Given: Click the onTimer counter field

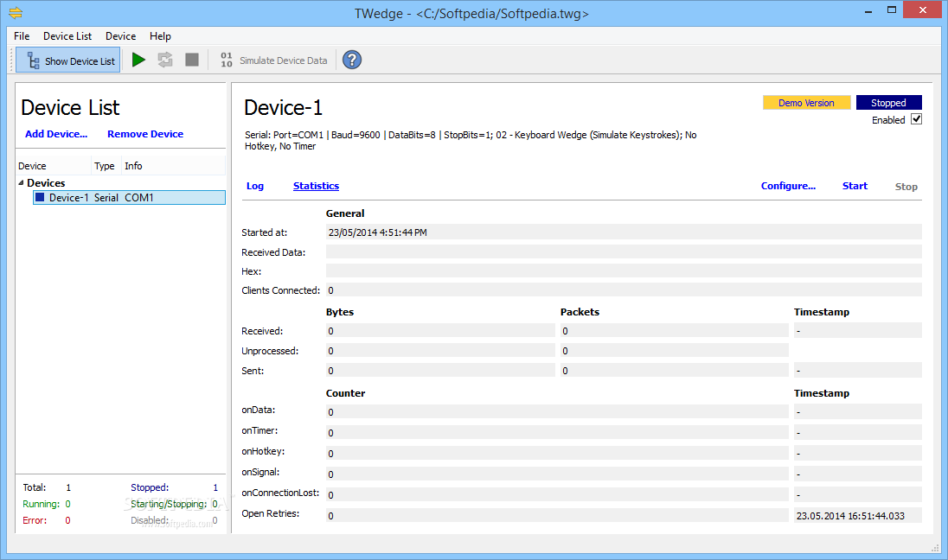Looking at the screenshot, I should tap(557, 433).
